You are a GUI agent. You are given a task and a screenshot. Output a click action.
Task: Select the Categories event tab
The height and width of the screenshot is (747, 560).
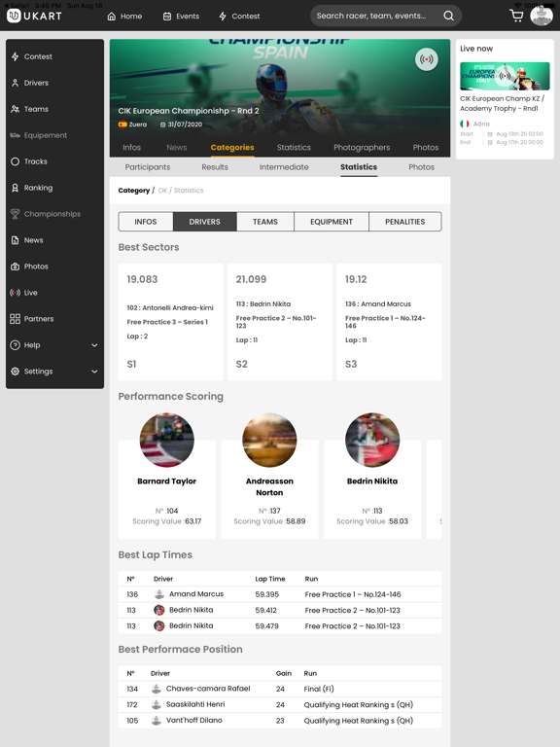click(x=232, y=147)
